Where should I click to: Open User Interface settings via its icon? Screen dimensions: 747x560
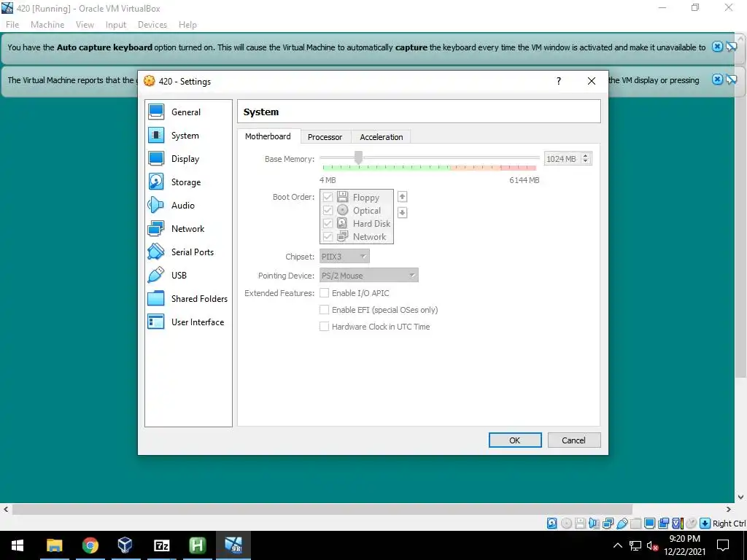pyautogui.click(x=156, y=322)
